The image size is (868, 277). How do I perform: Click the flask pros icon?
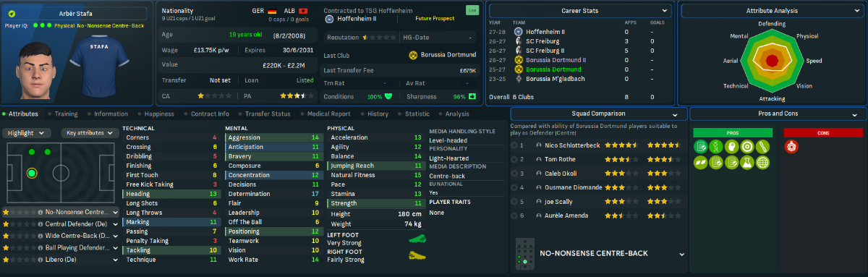point(746,163)
